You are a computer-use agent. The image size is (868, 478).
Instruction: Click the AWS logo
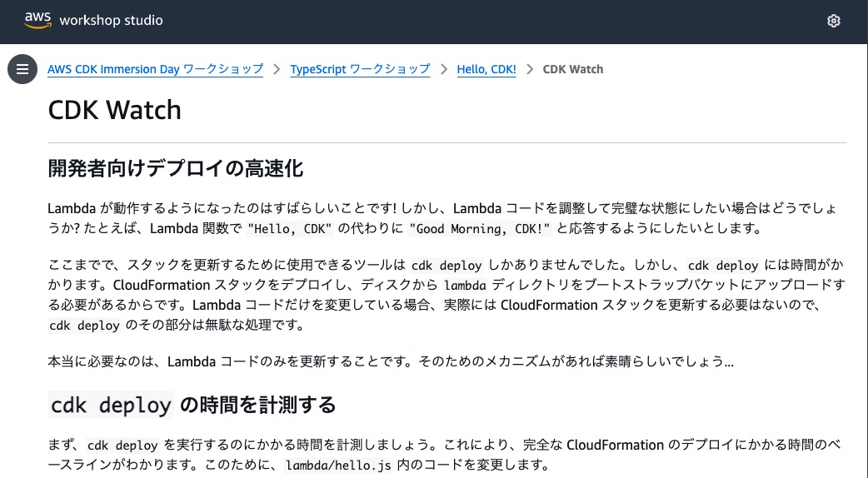point(37,20)
